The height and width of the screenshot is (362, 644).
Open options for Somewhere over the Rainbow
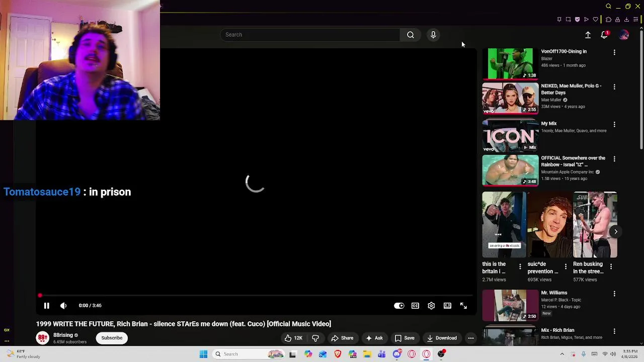coord(614,158)
